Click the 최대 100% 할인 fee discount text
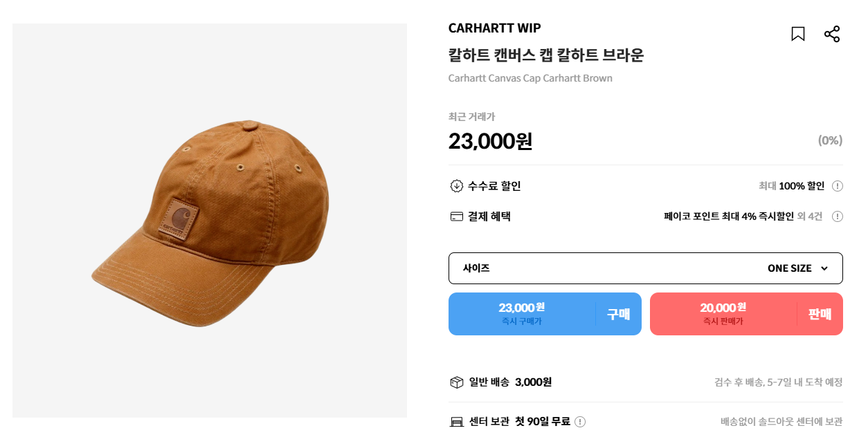868x437 pixels. [x=791, y=186]
